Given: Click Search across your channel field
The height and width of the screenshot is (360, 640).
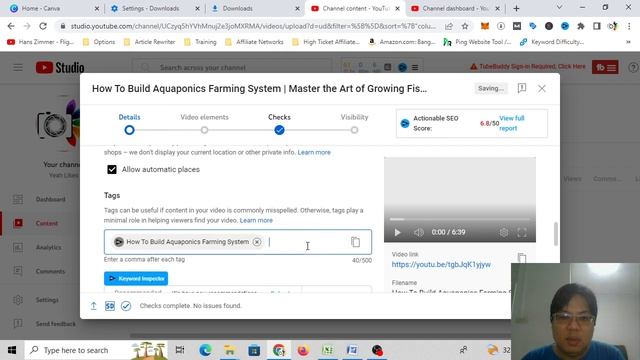Looking at the screenshot, I should tap(232, 67).
